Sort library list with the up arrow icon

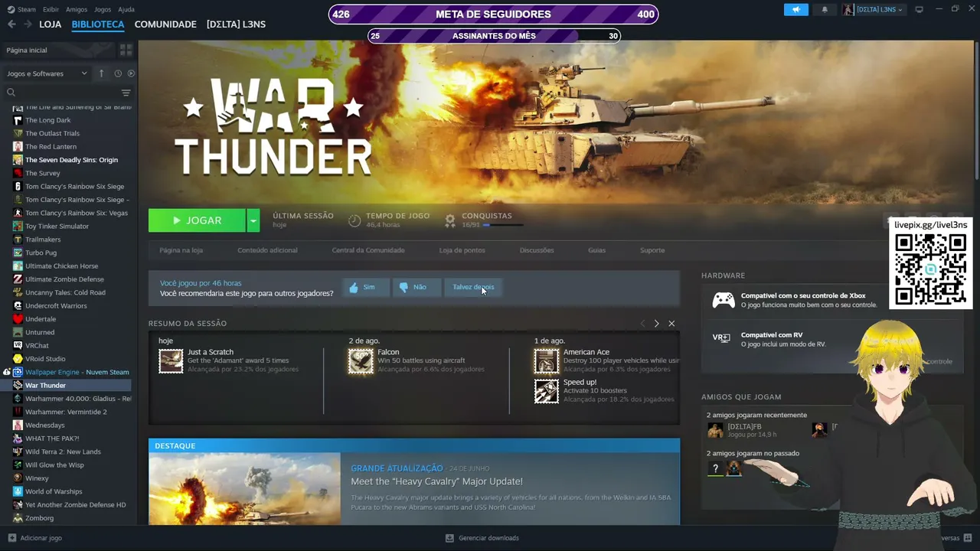(x=101, y=73)
